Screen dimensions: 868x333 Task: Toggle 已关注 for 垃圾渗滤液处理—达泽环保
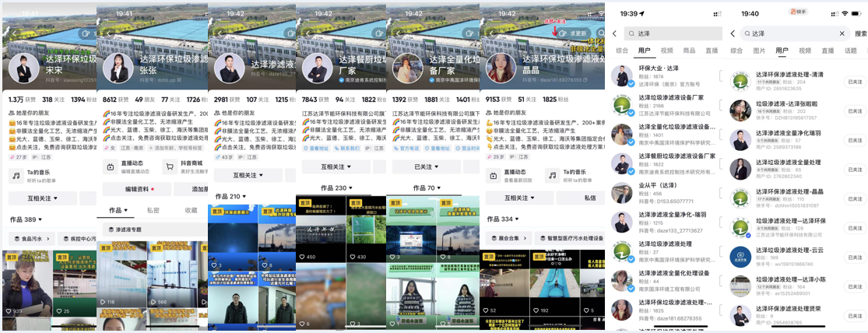click(x=854, y=228)
